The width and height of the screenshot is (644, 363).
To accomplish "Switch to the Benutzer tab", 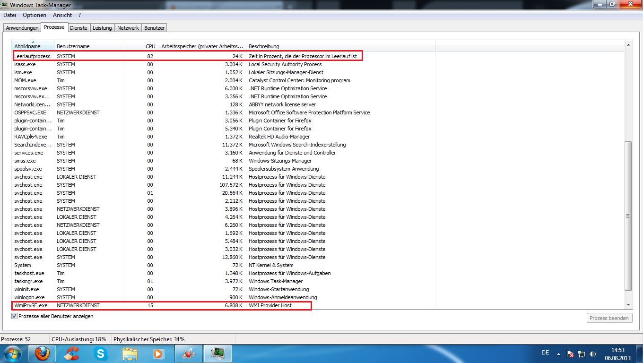I will pos(155,28).
